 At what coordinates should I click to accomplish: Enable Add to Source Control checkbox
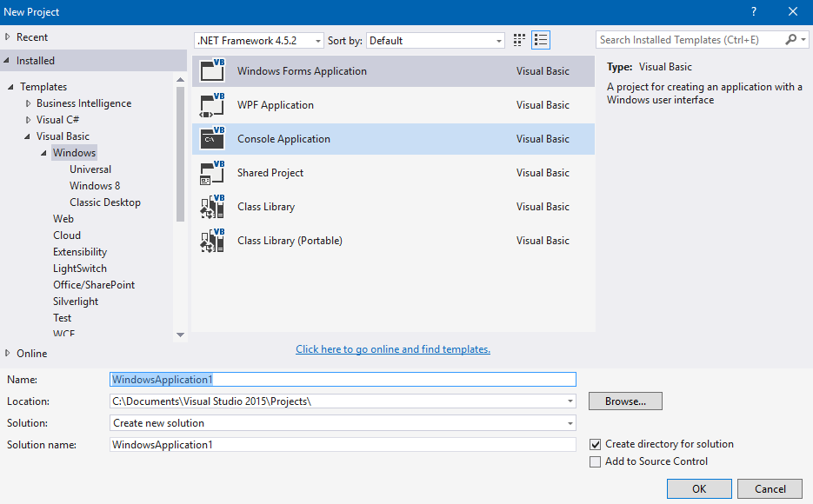pyautogui.click(x=596, y=461)
